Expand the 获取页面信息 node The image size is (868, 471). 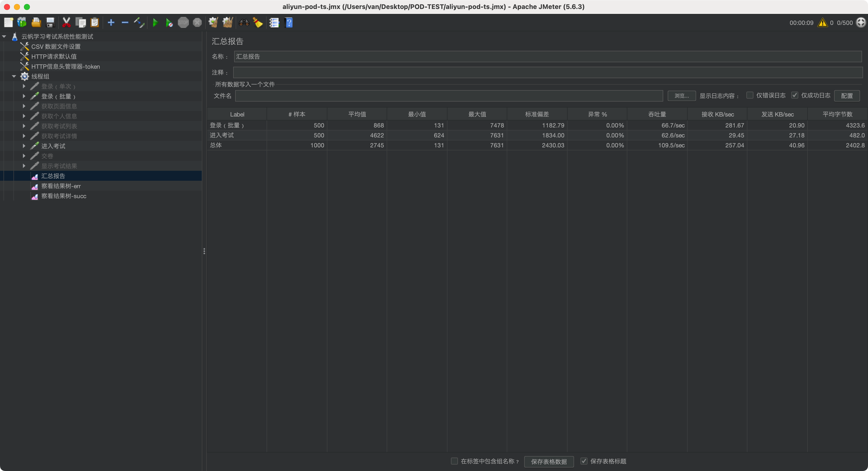pyautogui.click(x=24, y=106)
